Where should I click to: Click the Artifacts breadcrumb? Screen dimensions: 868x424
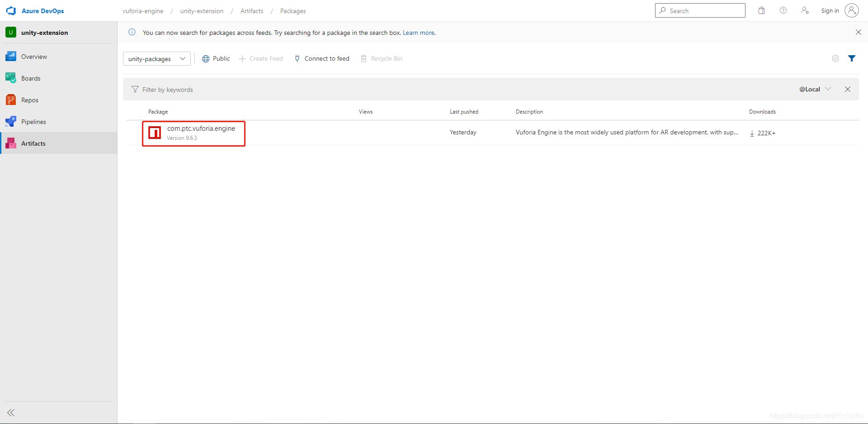[x=252, y=11]
